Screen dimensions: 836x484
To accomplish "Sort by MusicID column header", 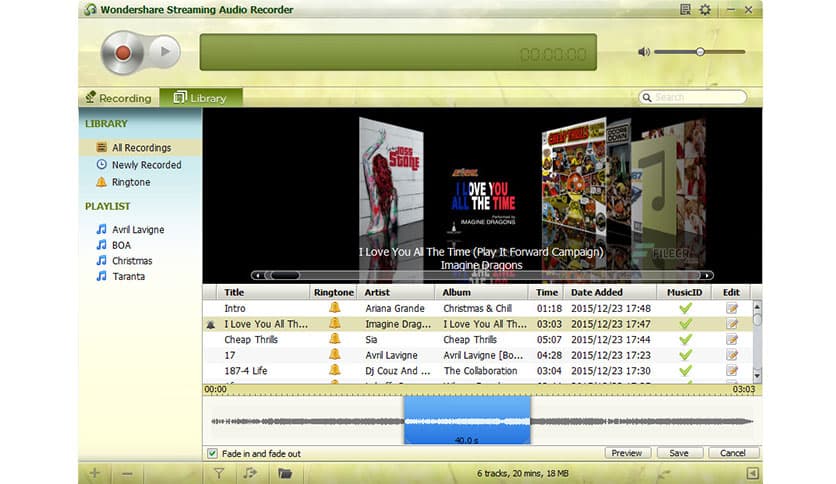I will tap(685, 292).
